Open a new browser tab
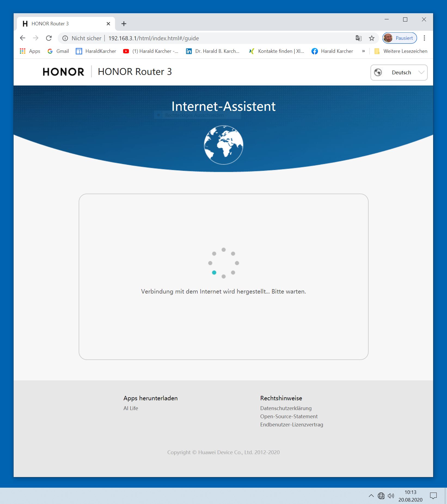The image size is (447, 504). click(124, 24)
